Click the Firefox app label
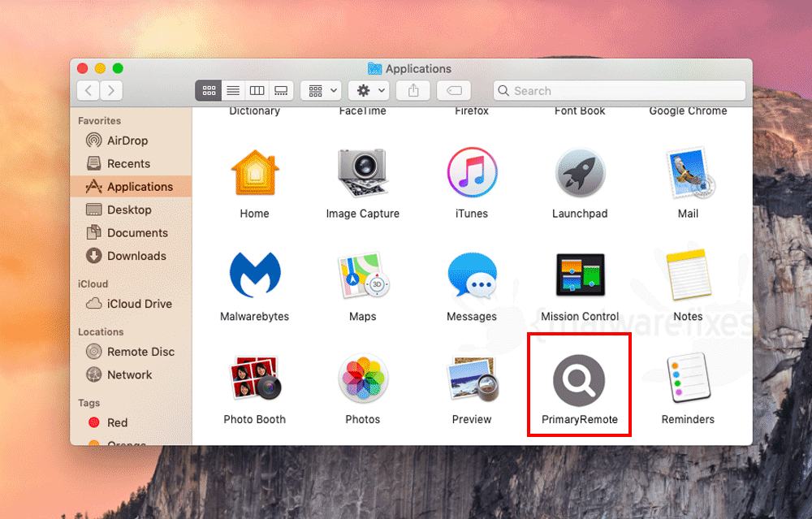The image size is (812, 519). coord(472,111)
